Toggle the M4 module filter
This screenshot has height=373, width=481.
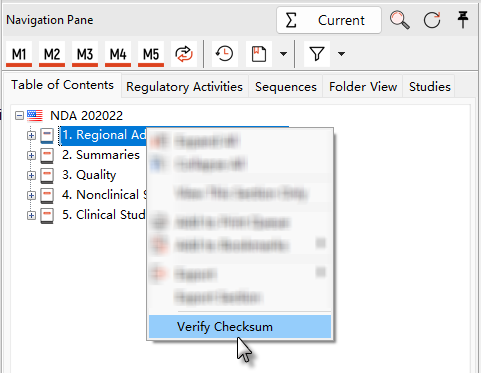[x=118, y=54]
